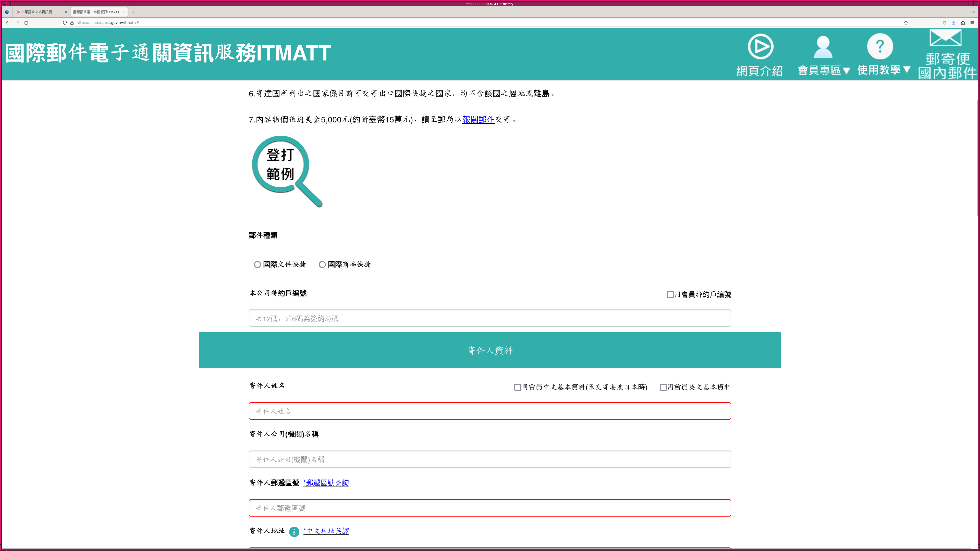Open a new browser tab
Image resolution: width=980 pixels, height=551 pixels.
click(x=133, y=12)
